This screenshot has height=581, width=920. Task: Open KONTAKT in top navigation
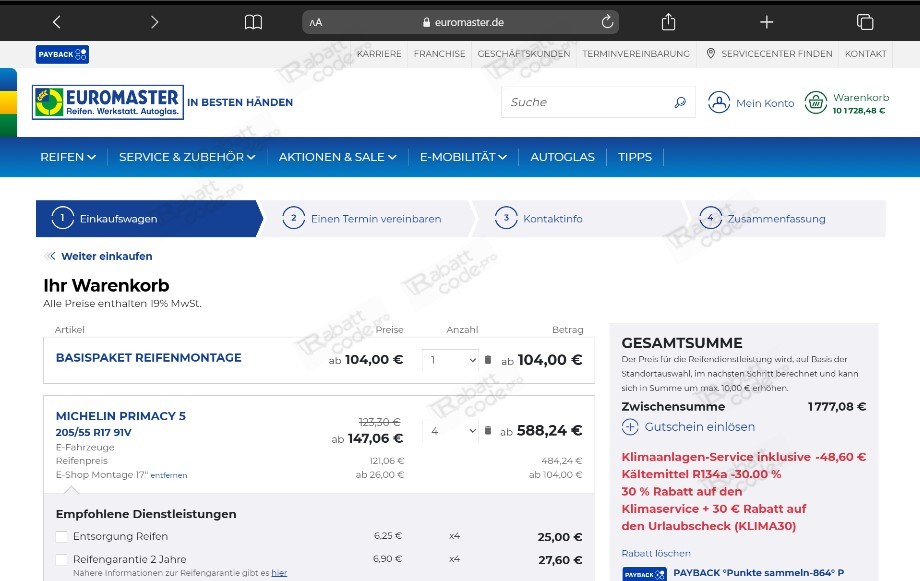(865, 53)
